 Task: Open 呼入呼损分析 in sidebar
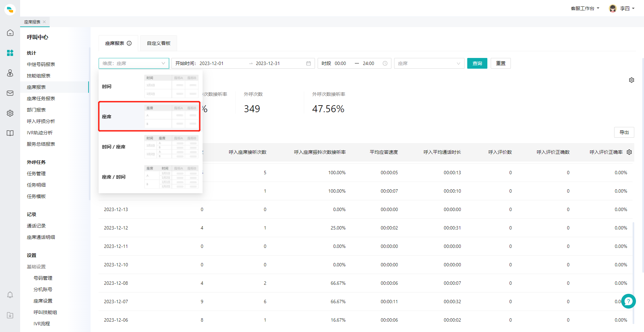41,121
